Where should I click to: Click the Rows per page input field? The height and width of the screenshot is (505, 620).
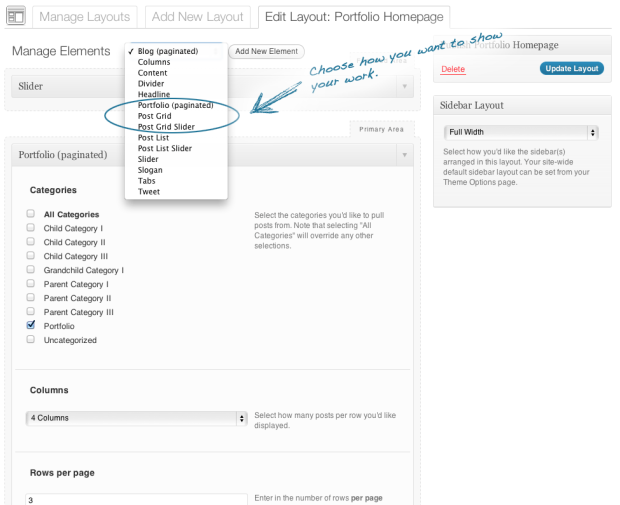point(136,499)
